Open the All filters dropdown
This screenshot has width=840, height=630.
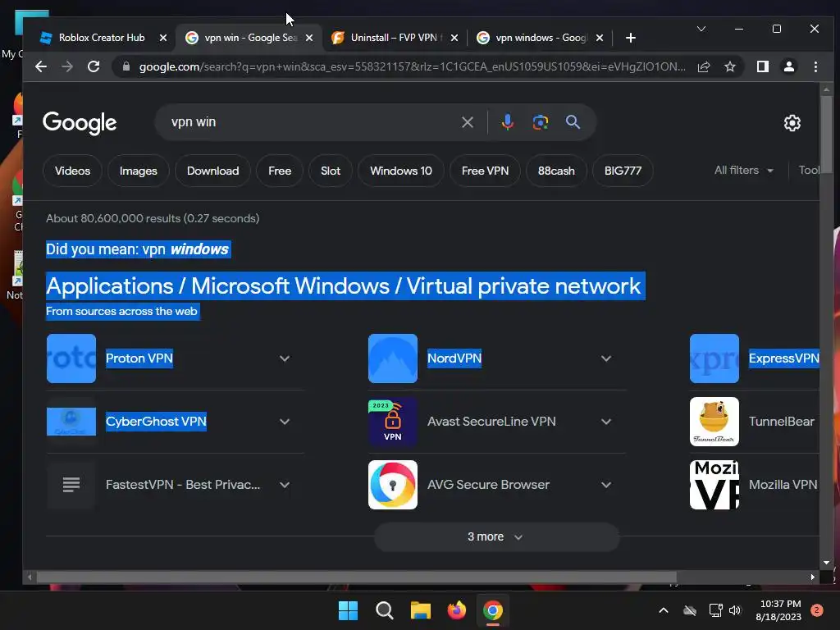point(743,171)
